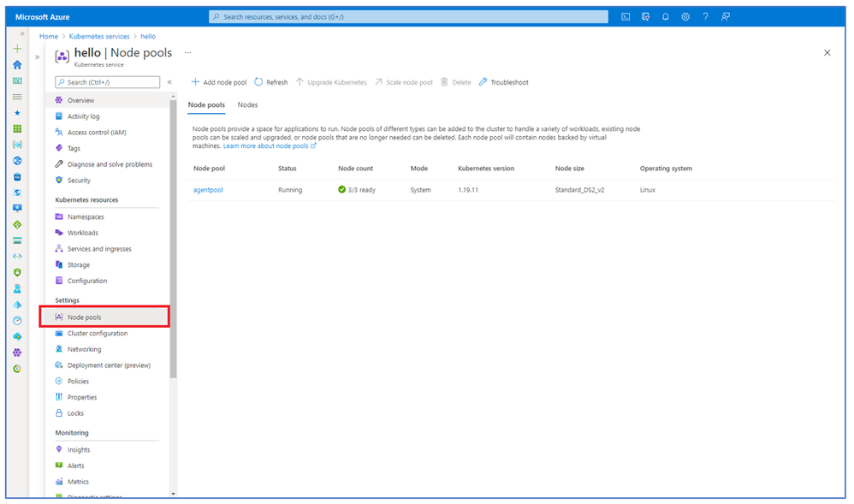Viewport: 854px width, 504px height.
Task: Select the Node pools tab
Action: coord(206,104)
